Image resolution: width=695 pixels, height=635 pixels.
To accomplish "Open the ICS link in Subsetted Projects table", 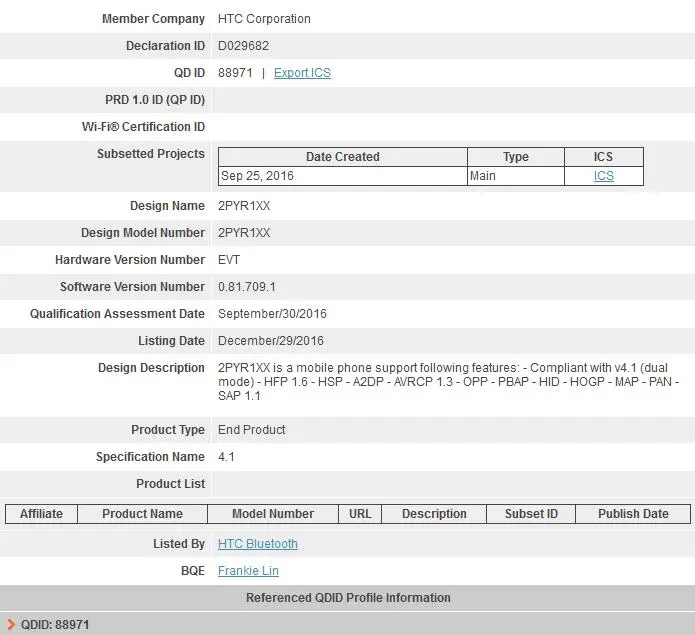I will pos(604,176).
